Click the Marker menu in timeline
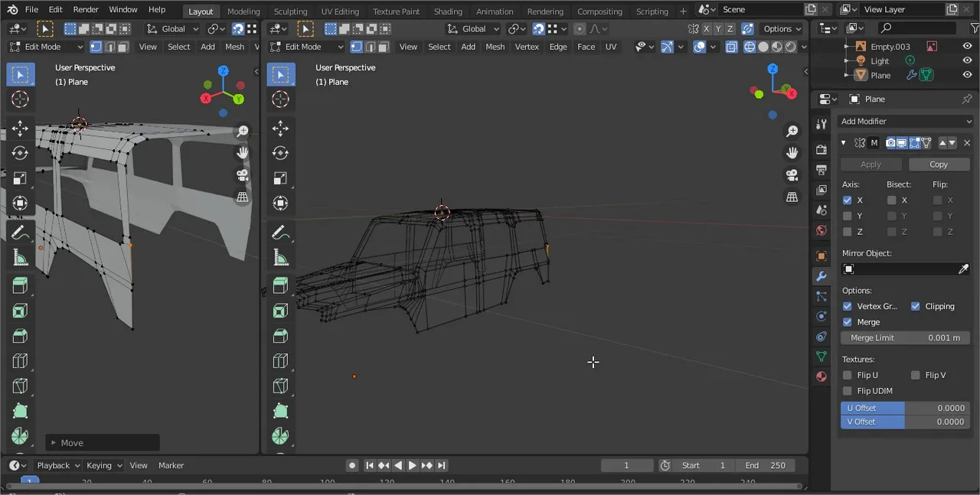The width and height of the screenshot is (980, 495). [171, 465]
